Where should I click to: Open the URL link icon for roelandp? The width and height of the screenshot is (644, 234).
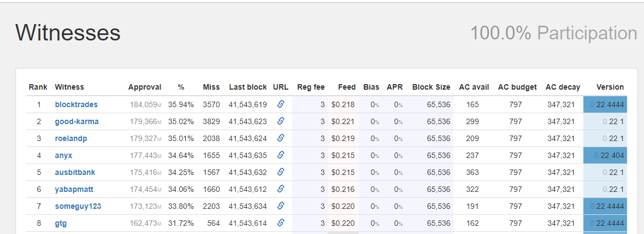pos(281,138)
